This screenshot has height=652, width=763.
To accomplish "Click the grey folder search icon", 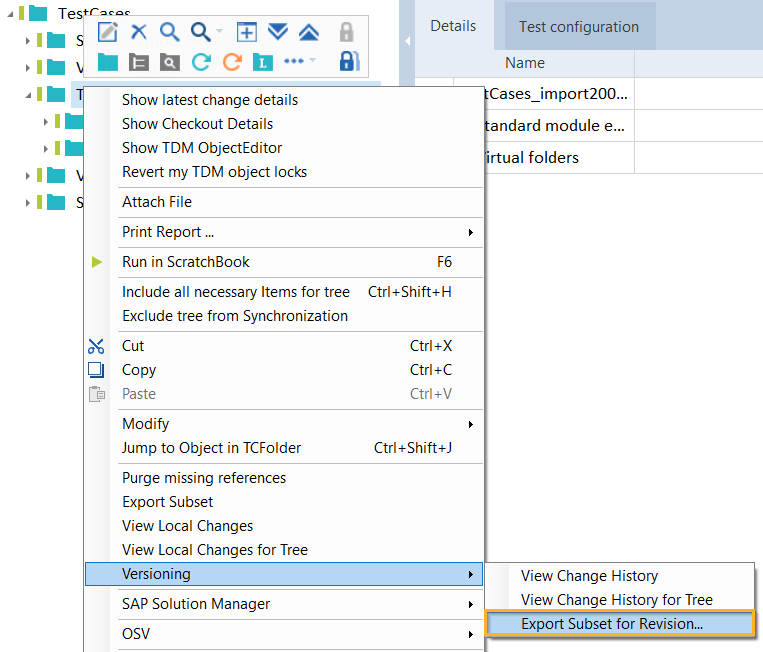I will point(170,62).
